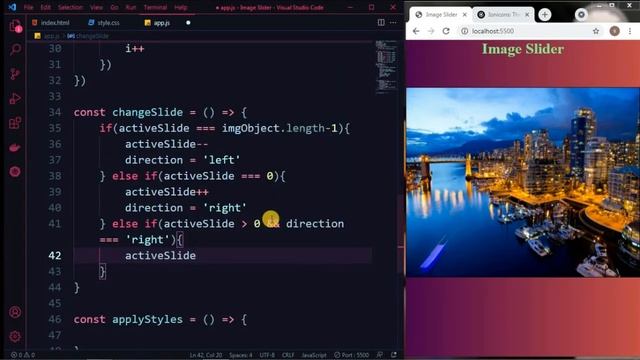The width and height of the screenshot is (640, 360).
Task: Click the VS Code logo icon
Action: pyautogui.click(x=12, y=7)
